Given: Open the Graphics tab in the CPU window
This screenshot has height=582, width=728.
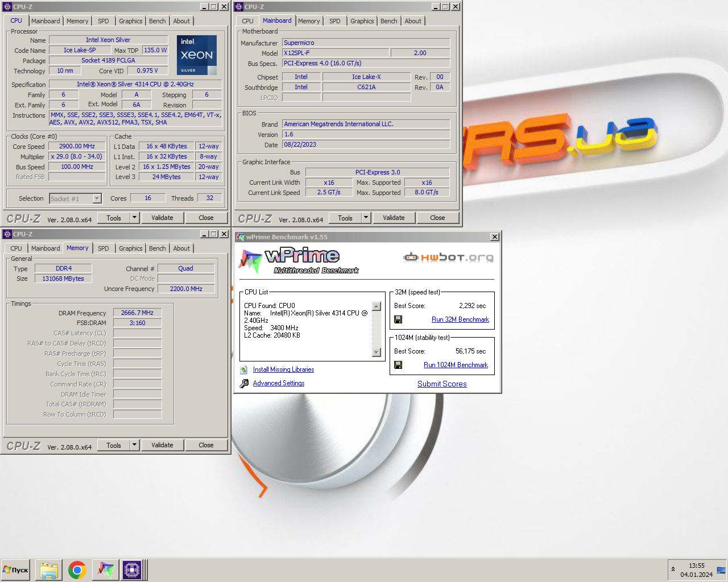Looking at the screenshot, I should click(x=131, y=21).
